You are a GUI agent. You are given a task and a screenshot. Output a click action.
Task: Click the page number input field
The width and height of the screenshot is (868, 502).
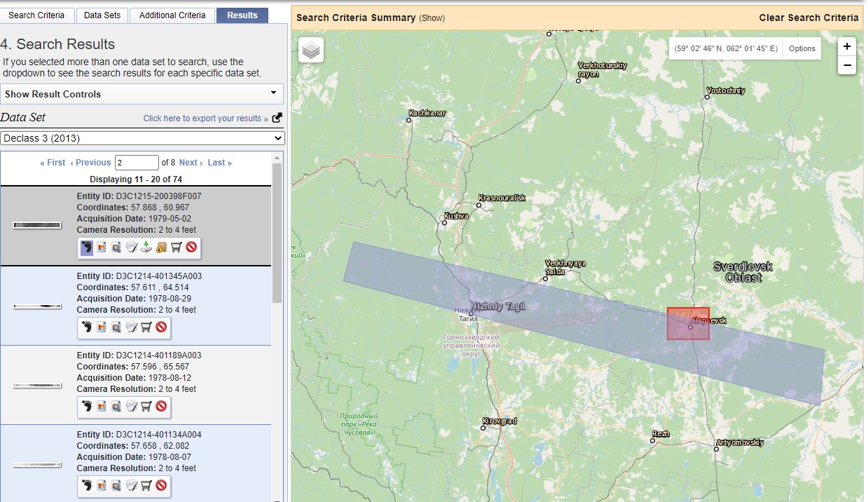click(137, 163)
